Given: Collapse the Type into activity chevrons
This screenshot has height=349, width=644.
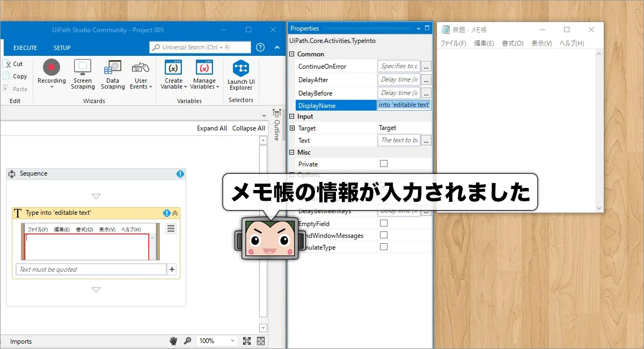Looking at the screenshot, I should (x=175, y=213).
